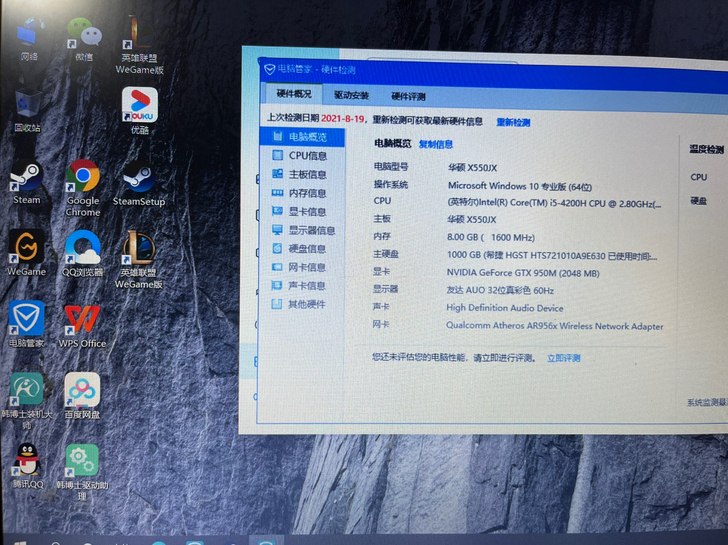Image resolution: width=728 pixels, height=545 pixels.
Task: Click NVIDIA GeForce GTX 950M text
Action: [x=523, y=273]
